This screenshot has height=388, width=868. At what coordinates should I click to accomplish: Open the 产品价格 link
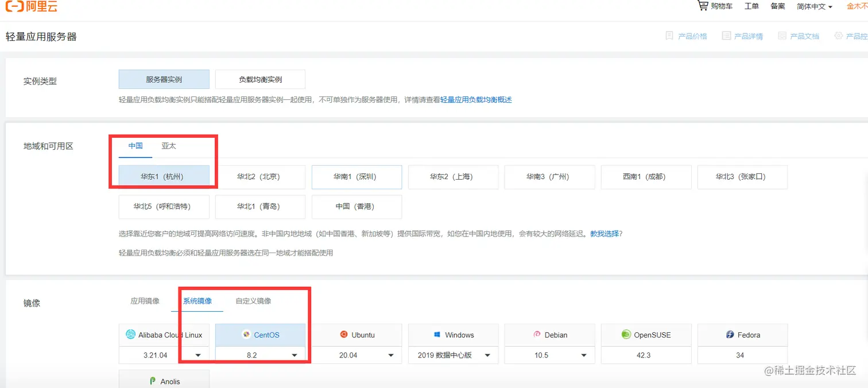pos(692,36)
